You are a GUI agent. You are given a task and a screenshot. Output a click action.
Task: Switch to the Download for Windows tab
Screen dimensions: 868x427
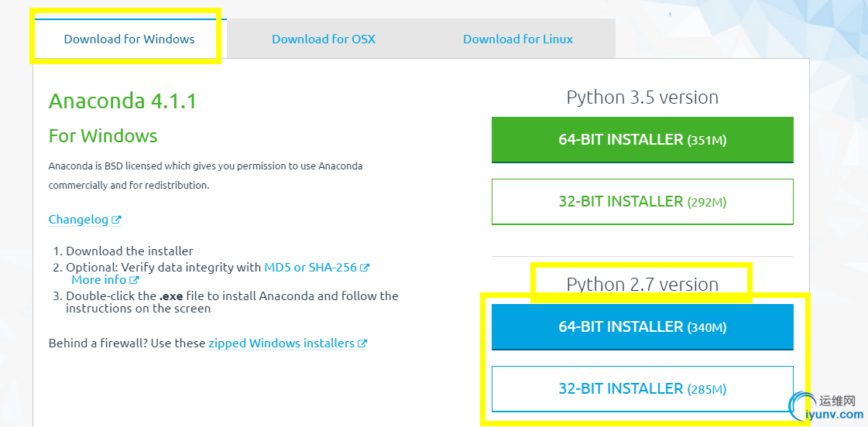pos(129,39)
